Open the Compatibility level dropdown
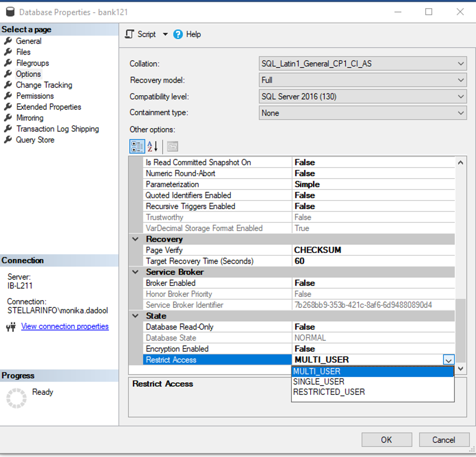The width and height of the screenshot is (476, 457). 363,96
